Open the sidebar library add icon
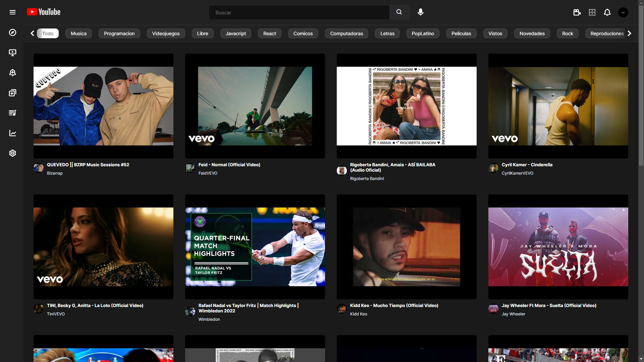The width and height of the screenshot is (644, 362). click(12, 93)
